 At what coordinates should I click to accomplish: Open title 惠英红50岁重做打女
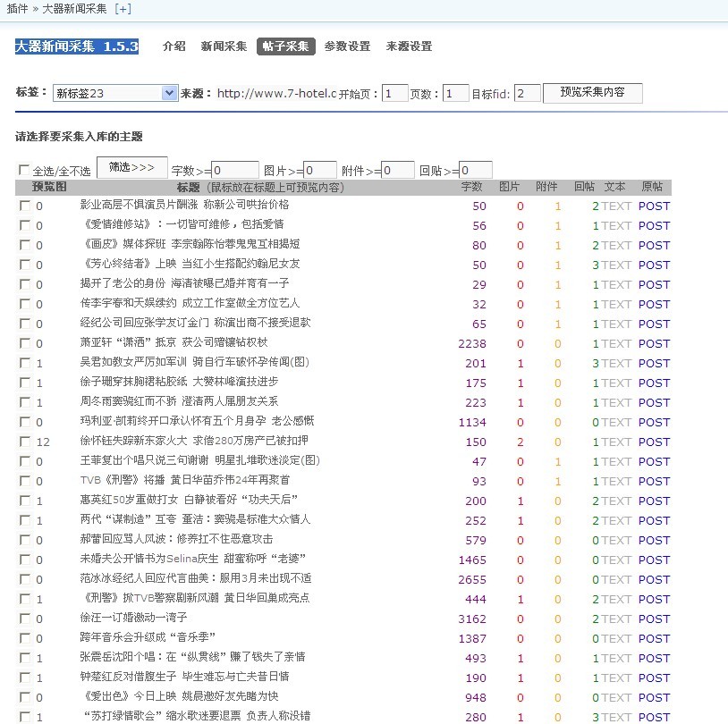tap(189, 500)
